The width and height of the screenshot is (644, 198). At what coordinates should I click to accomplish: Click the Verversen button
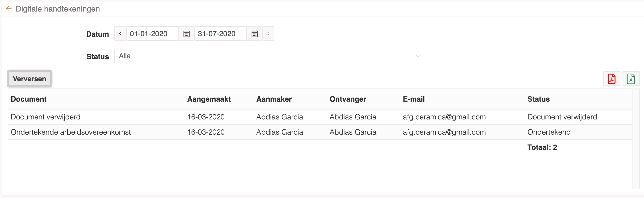(x=30, y=79)
